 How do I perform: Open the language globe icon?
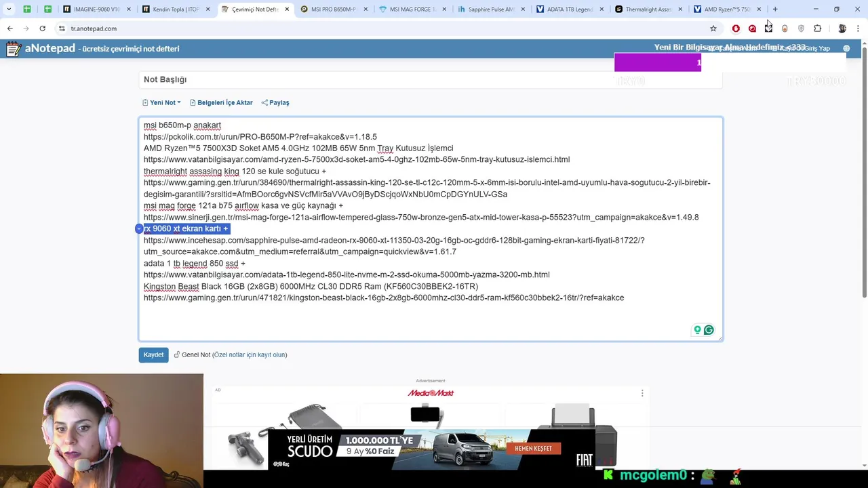(x=846, y=49)
